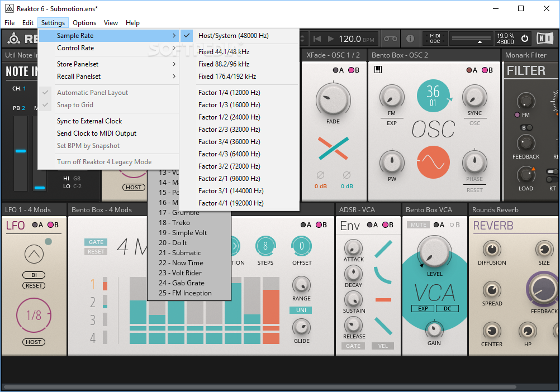Viewport: 560px width, 392px height.
Task: Open the info hints icon
Action: click(410, 39)
